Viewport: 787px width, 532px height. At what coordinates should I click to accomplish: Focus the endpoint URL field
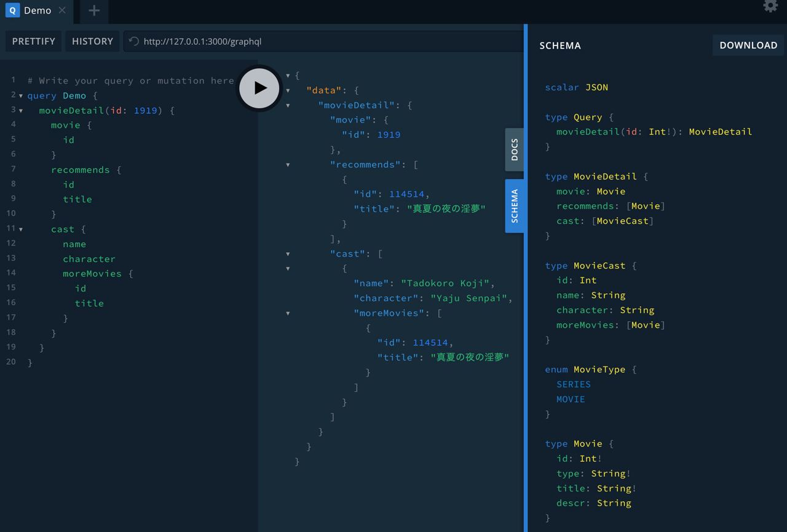323,41
